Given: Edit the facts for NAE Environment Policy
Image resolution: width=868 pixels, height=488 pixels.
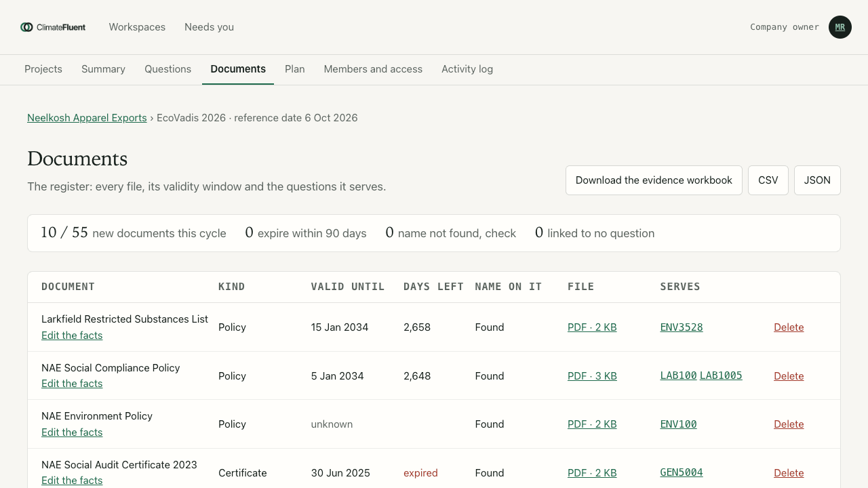Looking at the screenshot, I should (72, 432).
